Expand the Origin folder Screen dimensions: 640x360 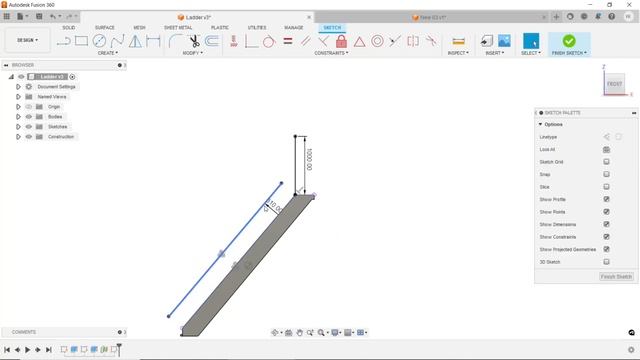pos(18,107)
